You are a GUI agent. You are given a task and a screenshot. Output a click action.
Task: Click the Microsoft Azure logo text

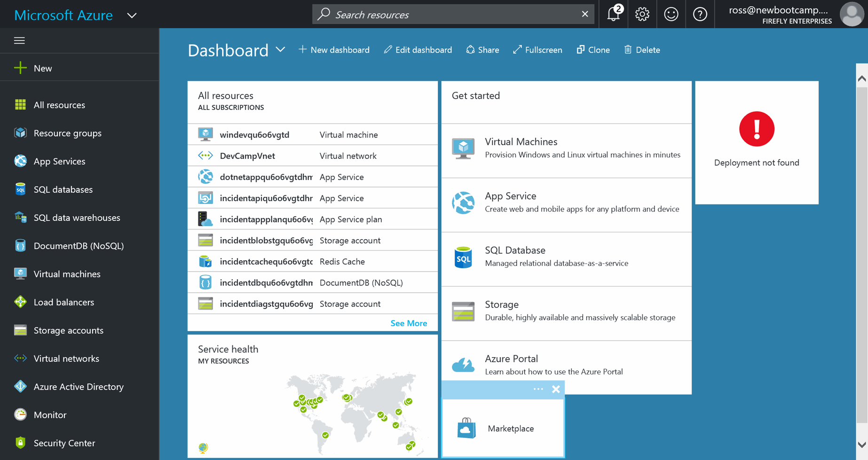click(x=63, y=15)
